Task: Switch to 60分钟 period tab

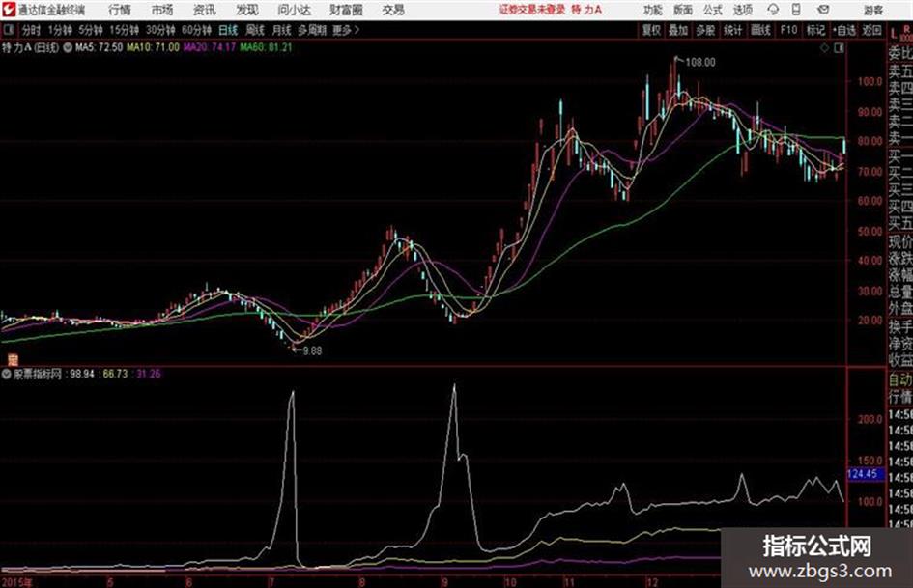Action: 197,30
